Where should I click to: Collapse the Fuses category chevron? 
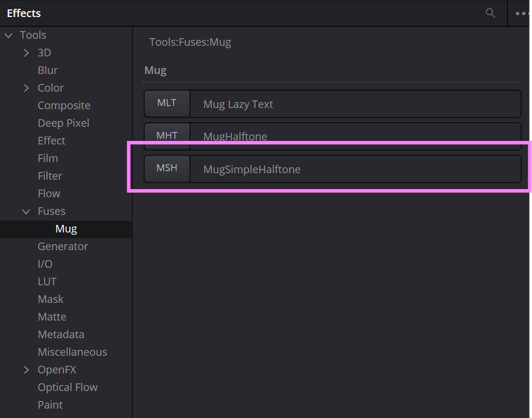(26, 212)
